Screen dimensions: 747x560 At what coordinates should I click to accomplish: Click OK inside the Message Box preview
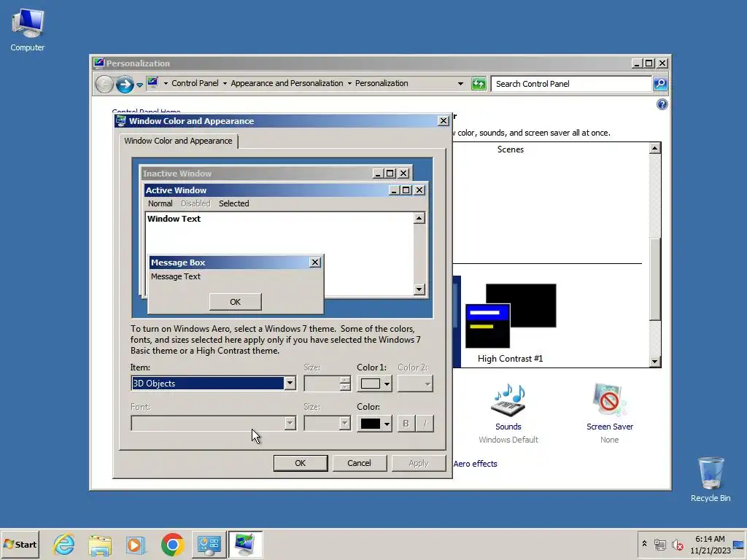(236, 302)
